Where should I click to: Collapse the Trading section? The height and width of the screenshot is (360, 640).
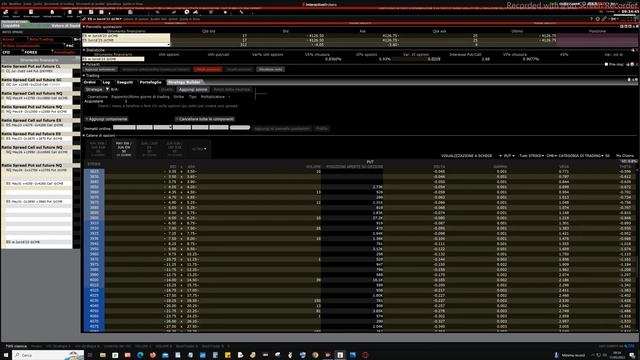pyautogui.click(x=84, y=76)
